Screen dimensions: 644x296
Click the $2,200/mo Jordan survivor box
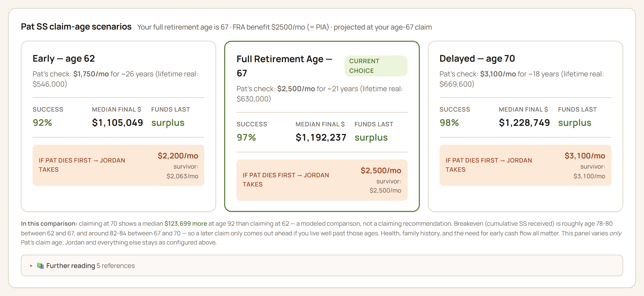pos(118,165)
